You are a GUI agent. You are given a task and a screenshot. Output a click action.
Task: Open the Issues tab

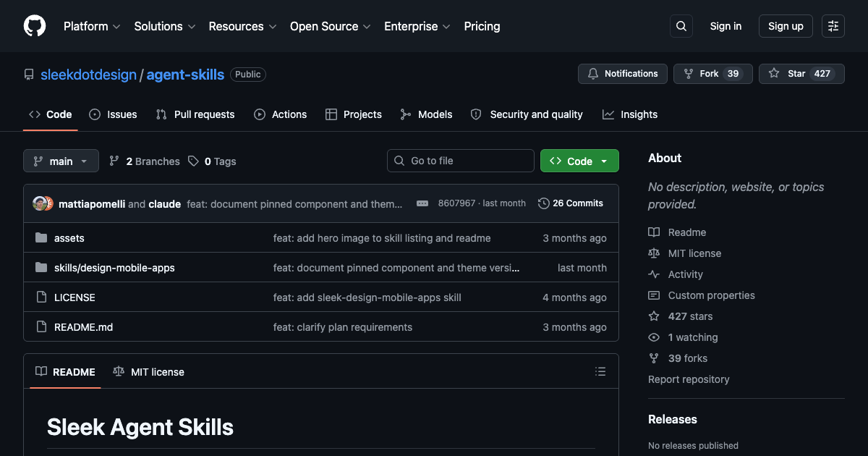tap(113, 114)
